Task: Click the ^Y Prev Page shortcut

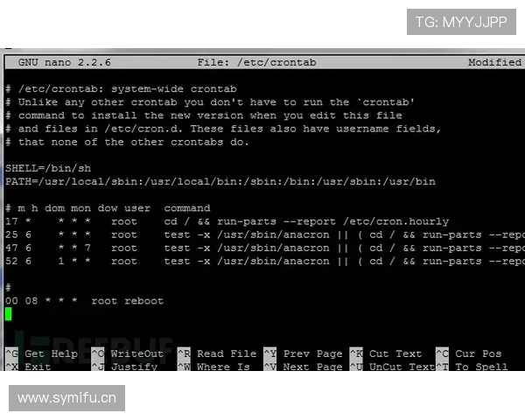Action: (x=303, y=353)
